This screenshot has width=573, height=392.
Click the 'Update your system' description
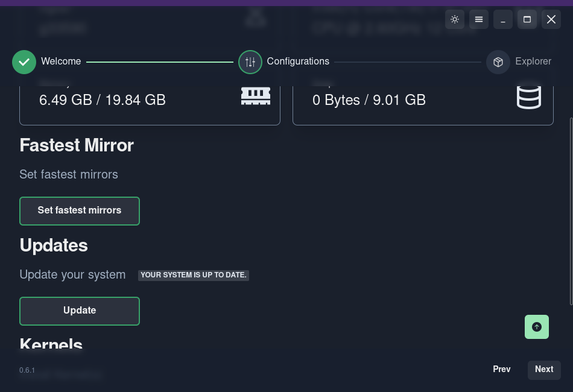click(72, 275)
